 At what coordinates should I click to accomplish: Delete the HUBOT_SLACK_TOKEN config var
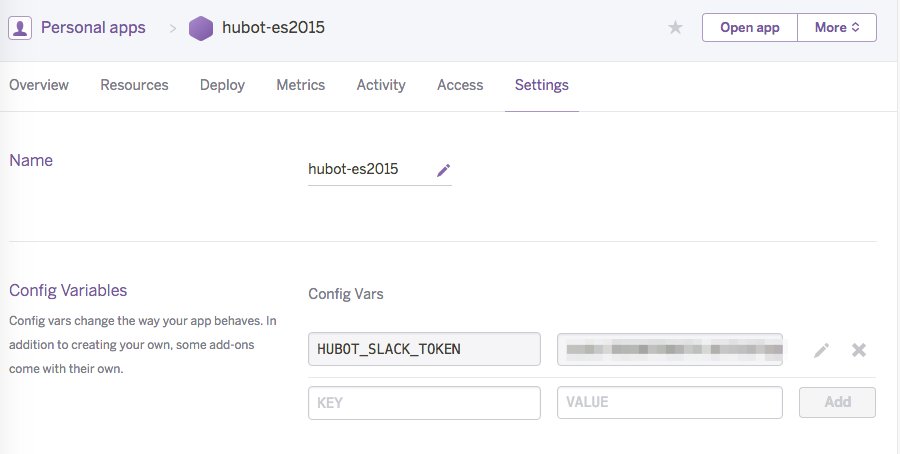tap(859, 350)
